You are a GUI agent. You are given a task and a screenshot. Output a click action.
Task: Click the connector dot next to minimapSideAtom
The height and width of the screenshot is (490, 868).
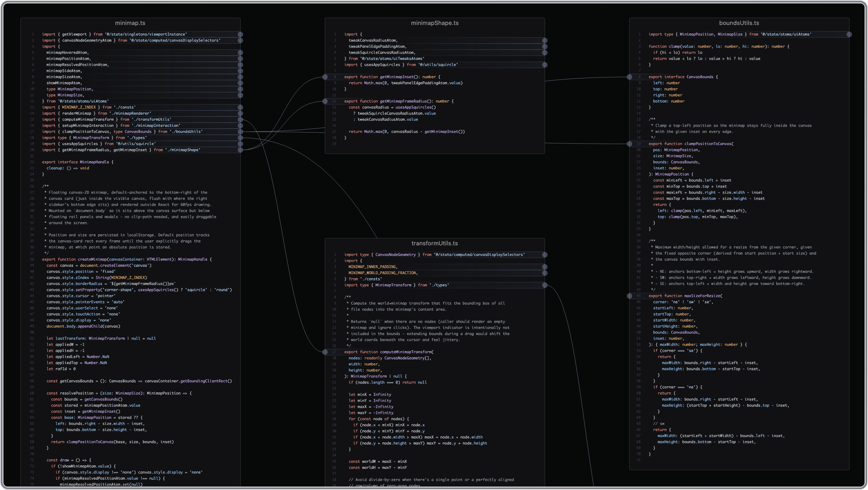240,71
